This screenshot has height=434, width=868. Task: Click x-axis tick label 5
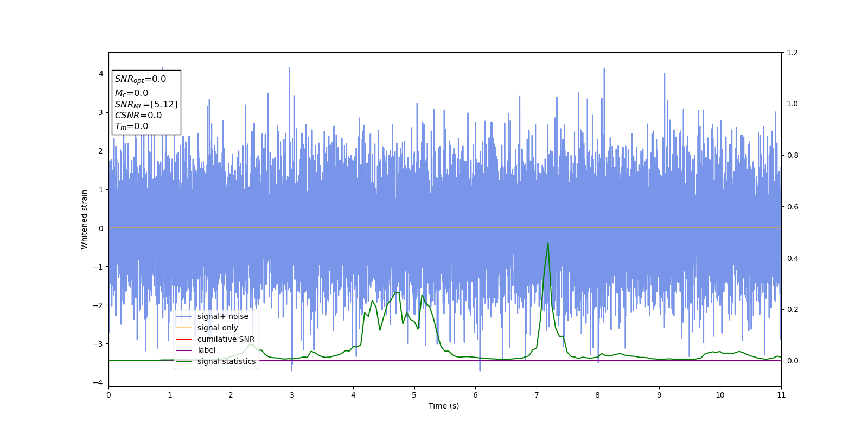tap(414, 395)
